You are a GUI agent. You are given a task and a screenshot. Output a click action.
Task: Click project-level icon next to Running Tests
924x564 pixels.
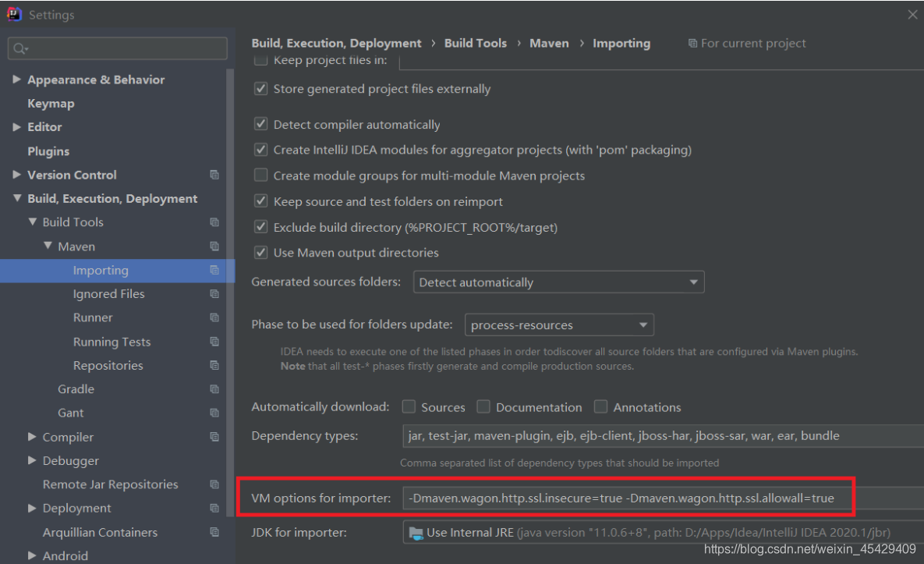(214, 341)
